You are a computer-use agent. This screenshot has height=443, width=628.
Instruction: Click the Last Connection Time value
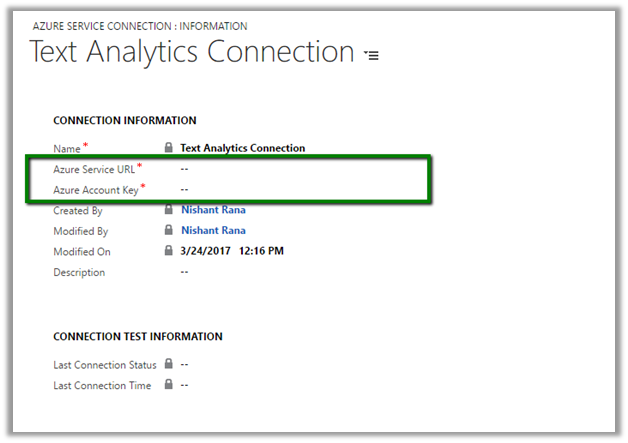(185, 384)
